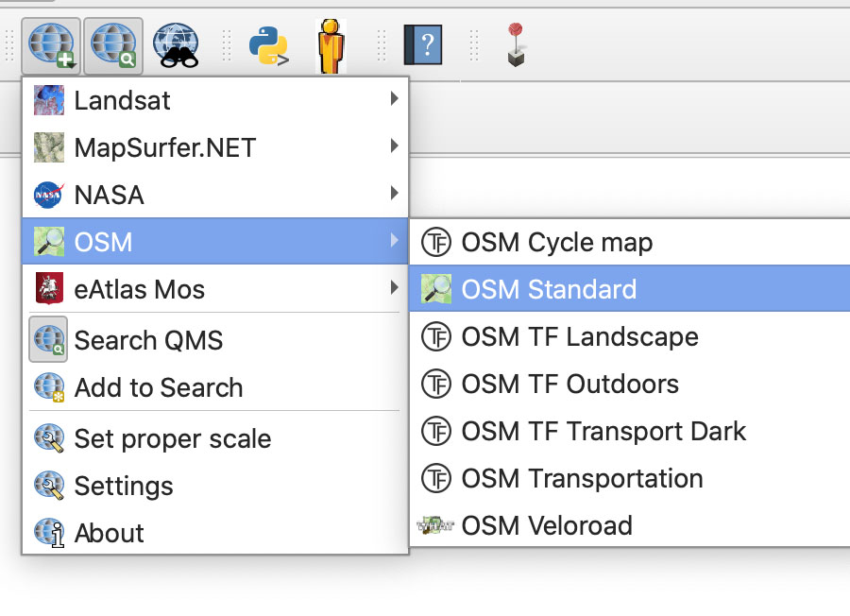Click the NASA logo icon
850x616 pixels.
(x=49, y=195)
